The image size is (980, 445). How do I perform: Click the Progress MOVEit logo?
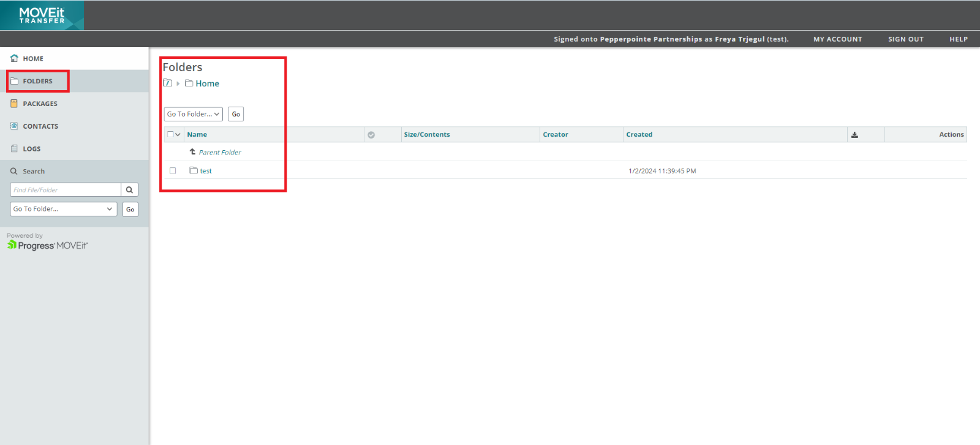tap(48, 245)
